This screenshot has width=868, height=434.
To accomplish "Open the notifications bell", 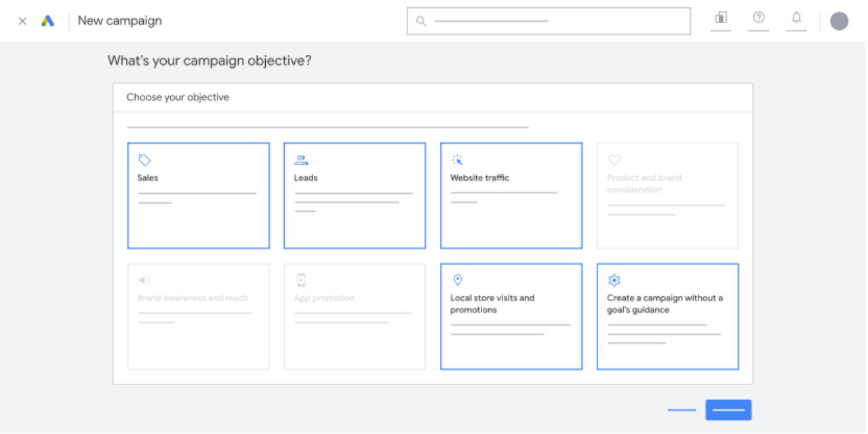I will (797, 20).
